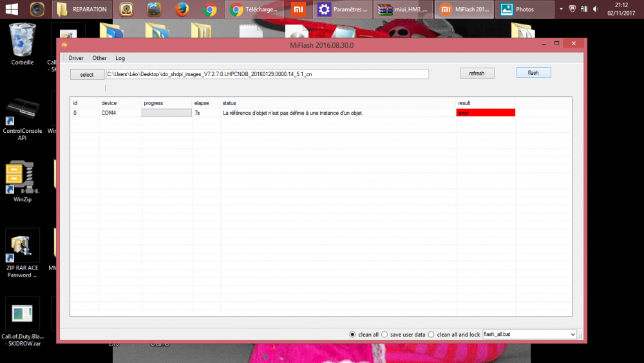
Task: Select Call.of.Duty SKIDROW.rar desktop file
Action: 22,322
